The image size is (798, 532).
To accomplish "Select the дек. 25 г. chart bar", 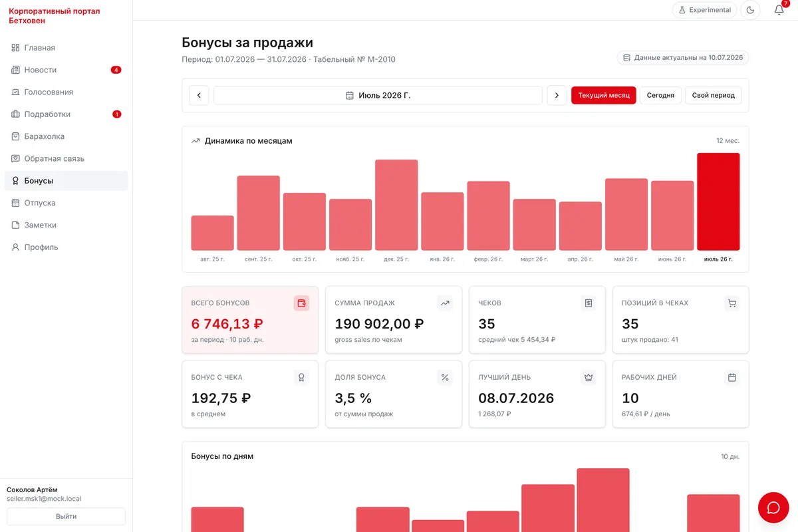I will (396, 205).
